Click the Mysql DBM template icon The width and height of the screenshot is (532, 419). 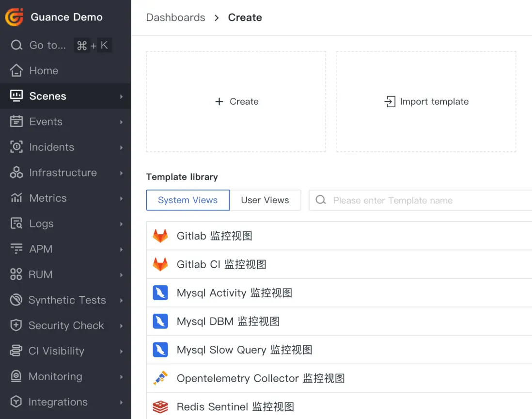coord(160,321)
